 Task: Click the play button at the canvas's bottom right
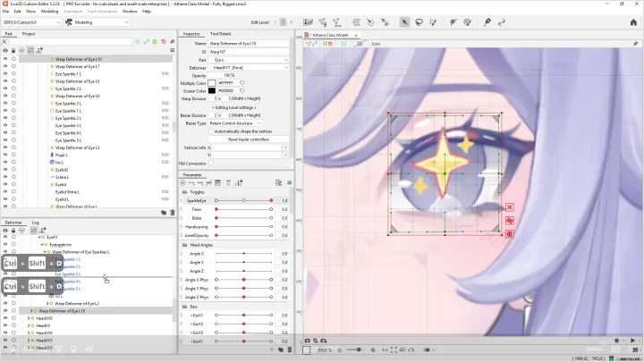pos(632,341)
